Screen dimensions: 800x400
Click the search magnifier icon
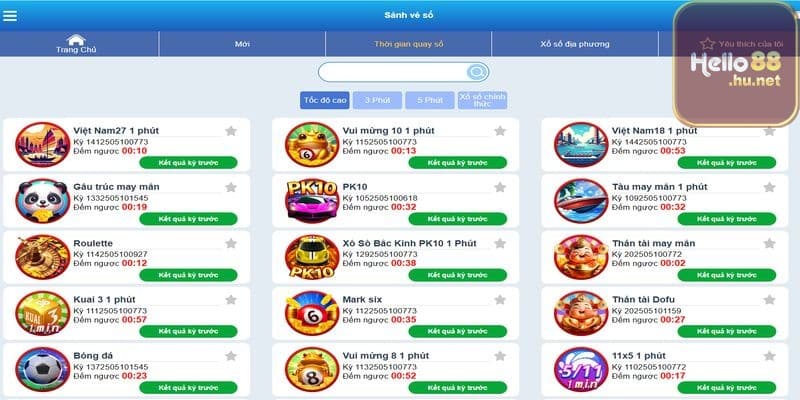[x=477, y=72]
